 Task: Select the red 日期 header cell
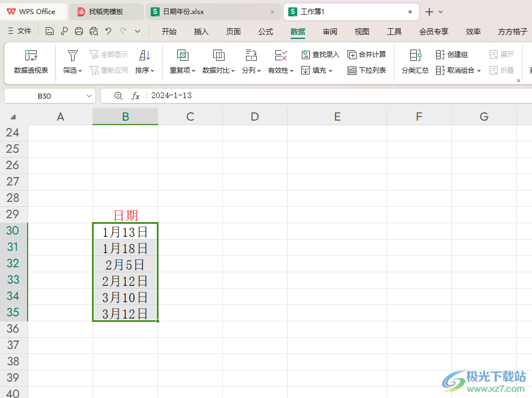(x=125, y=215)
